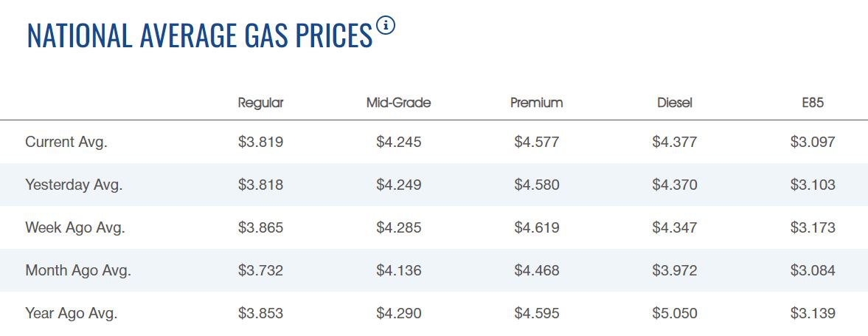Click the Current Avg. row label
The height and width of the screenshot is (336, 868).
66,142
